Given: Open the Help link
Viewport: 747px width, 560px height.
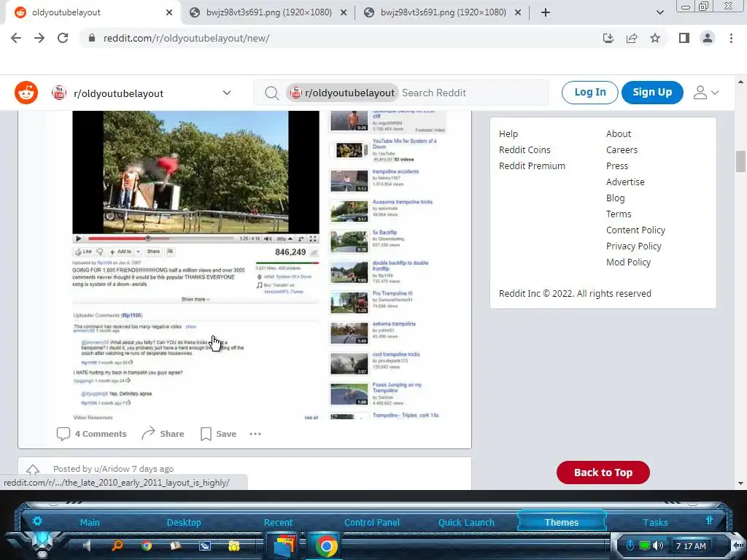Looking at the screenshot, I should coord(508,134).
